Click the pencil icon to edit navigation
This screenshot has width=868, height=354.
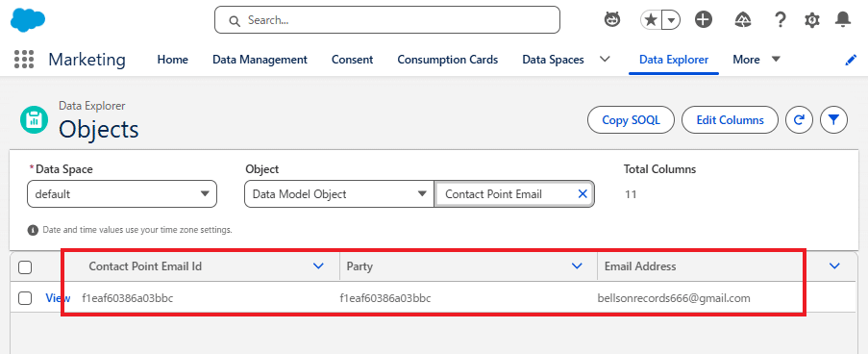click(x=851, y=61)
